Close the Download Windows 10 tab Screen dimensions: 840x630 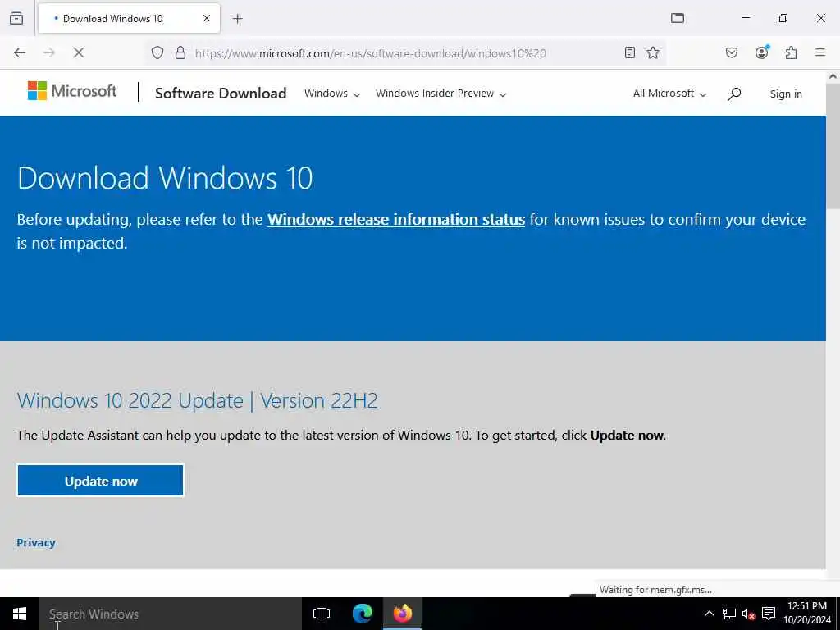(x=207, y=18)
